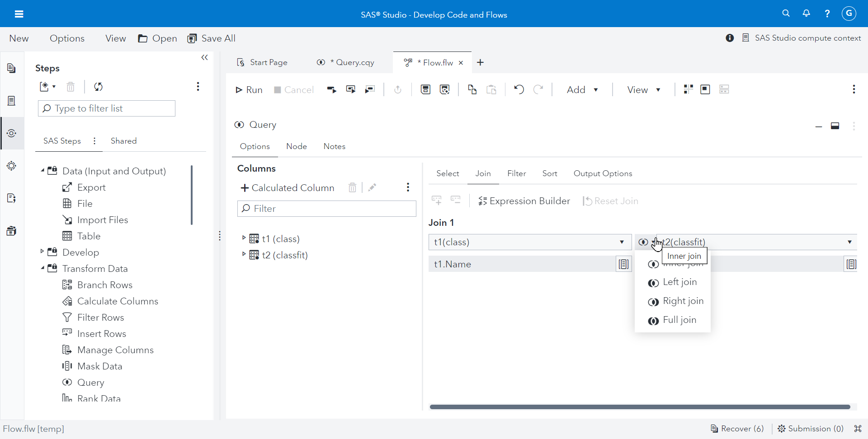Expand the Develop category in steps tree
This screenshot has height=439, width=868.
[42, 252]
